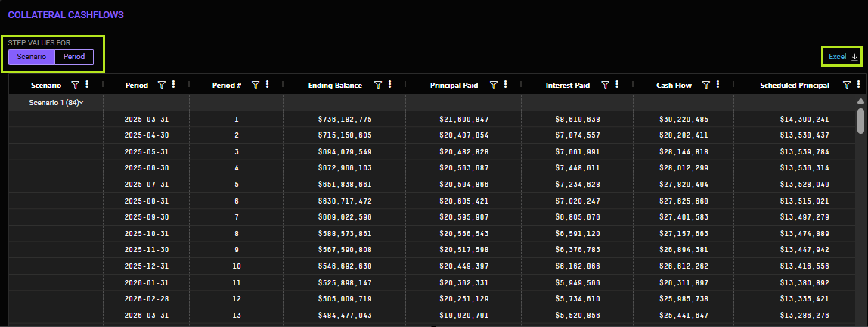Open the Ending Balance column kebab menu

(389, 84)
